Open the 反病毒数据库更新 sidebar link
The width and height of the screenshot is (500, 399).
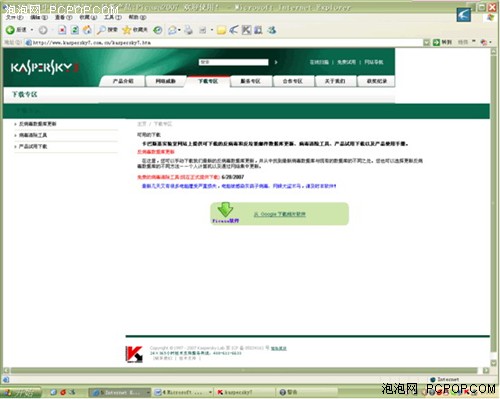[x=38, y=124]
